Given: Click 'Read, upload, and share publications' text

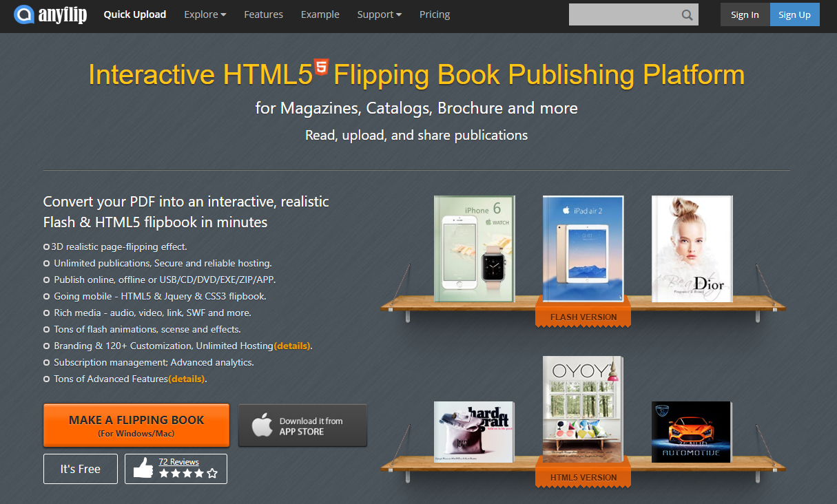Looking at the screenshot, I should 417,135.
